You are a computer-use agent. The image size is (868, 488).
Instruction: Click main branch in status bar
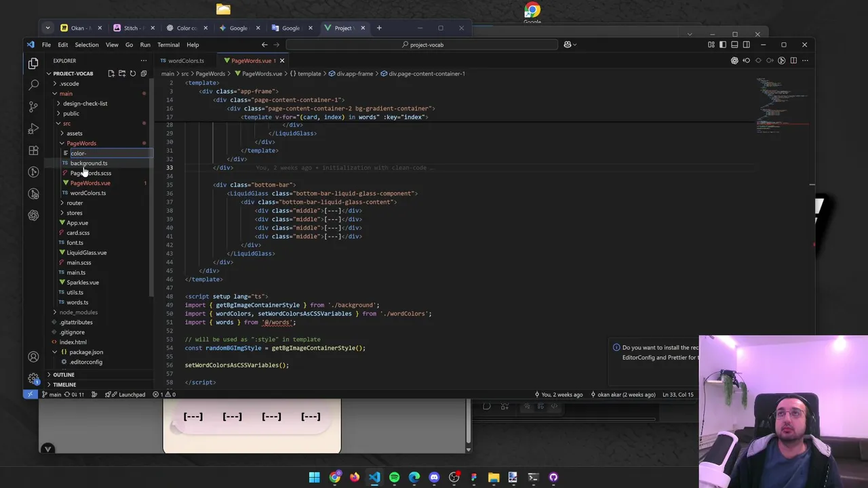(x=52, y=394)
